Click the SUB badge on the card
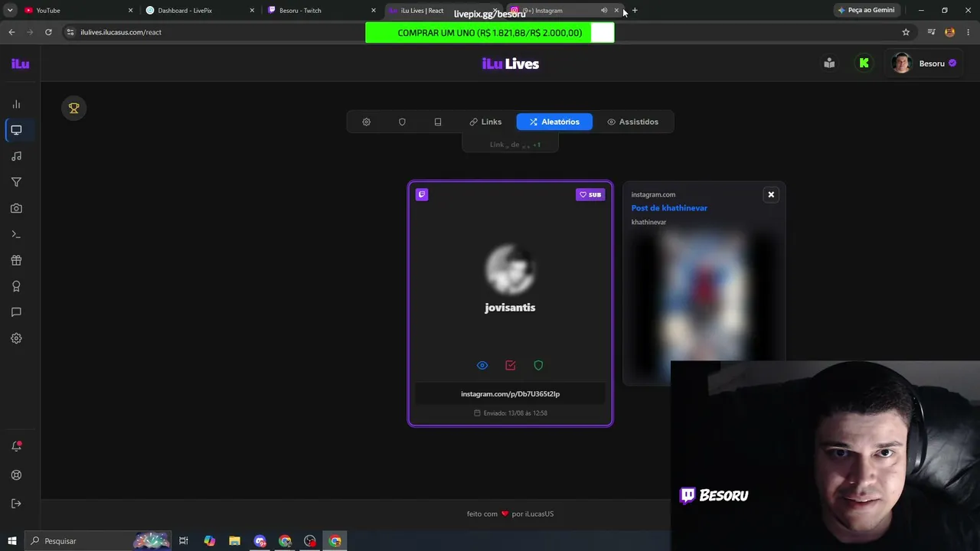The width and height of the screenshot is (980, 551). point(590,194)
